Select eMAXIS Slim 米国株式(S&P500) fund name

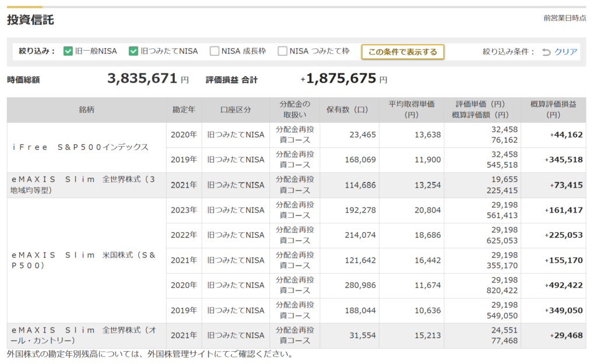84,260
